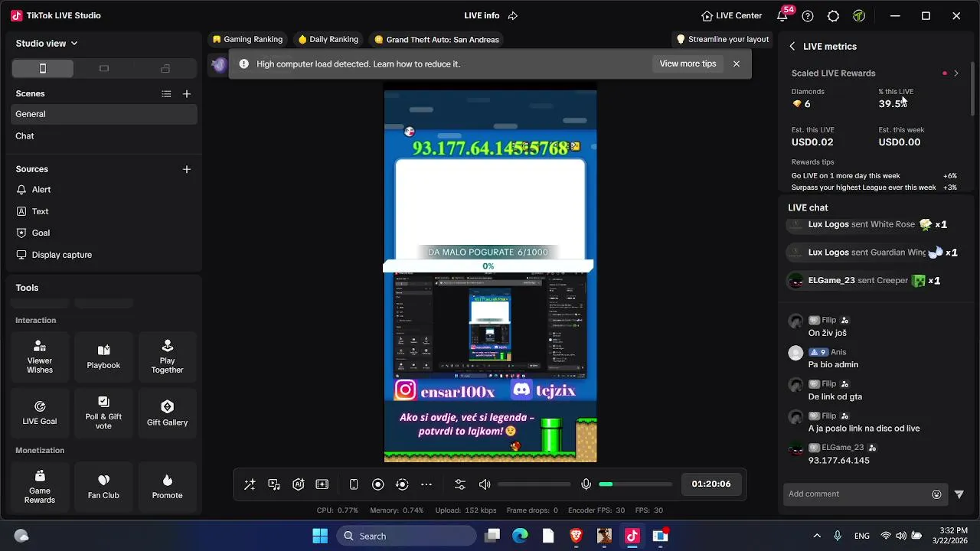Open the clip capture frame tool
The height and width of the screenshot is (551, 980).
tap(322, 484)
